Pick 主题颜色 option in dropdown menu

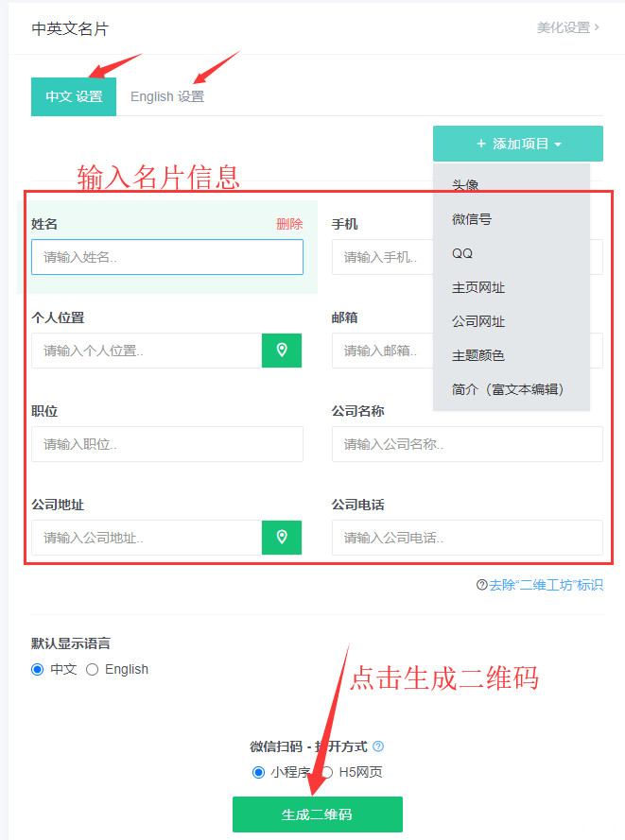click(478, 355)
